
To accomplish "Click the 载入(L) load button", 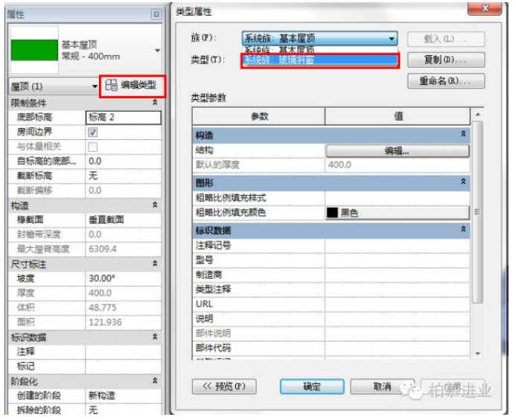I will 446,39.
